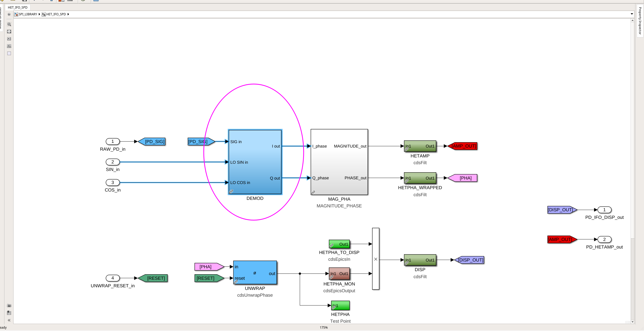The height and width of the screenshot is (331, 644).
Task: Click the link badge on the UNWRAP block
Action: pyautogui.click(x=236, y=282)
